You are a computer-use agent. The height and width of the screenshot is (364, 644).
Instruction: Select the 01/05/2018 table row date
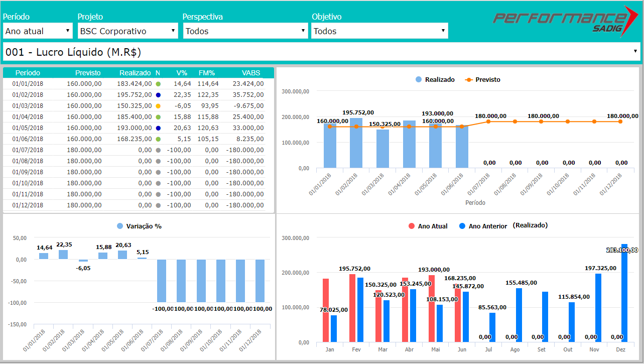tap(28, 128)
